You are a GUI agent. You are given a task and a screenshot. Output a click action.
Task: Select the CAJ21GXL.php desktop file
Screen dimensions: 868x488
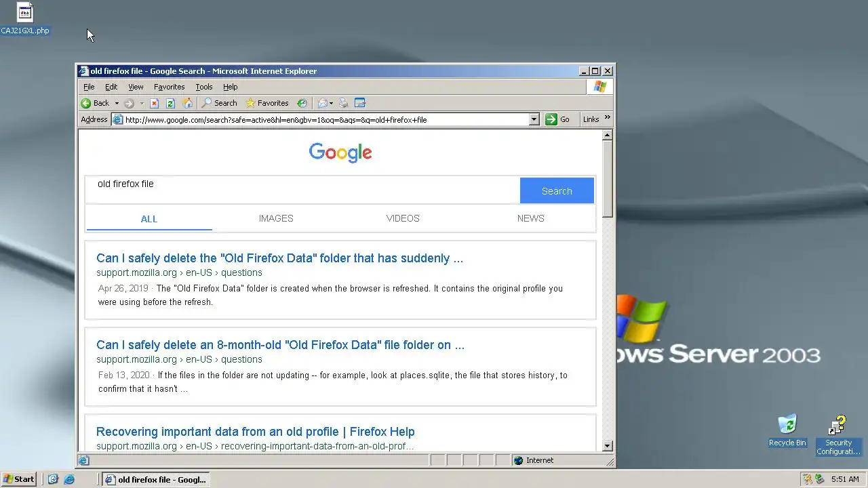point(24,19)
